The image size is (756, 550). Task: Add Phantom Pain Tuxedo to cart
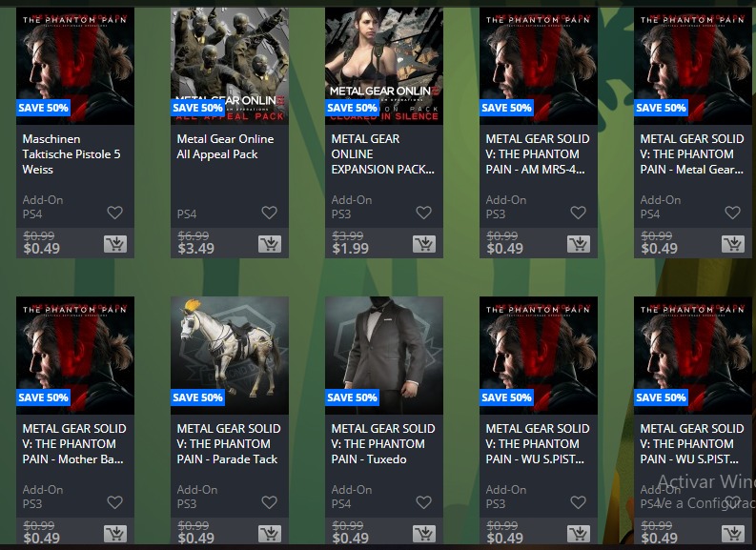coord(424,534)
